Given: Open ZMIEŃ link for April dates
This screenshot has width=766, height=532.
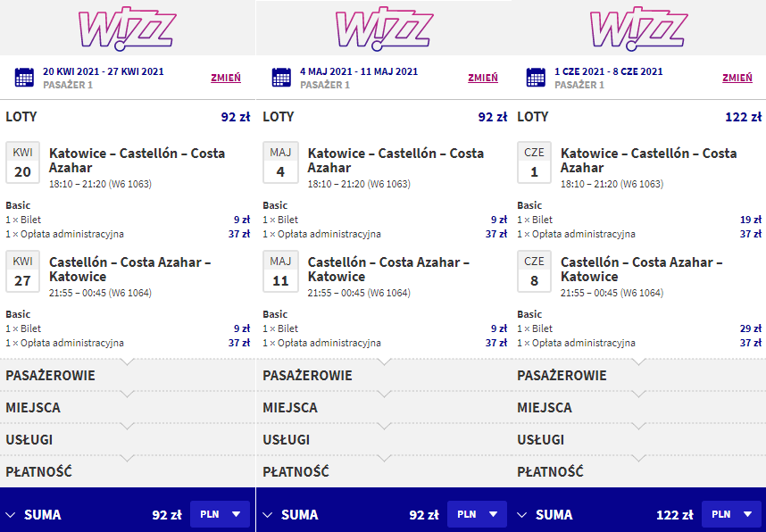Looking at the screenshot, I should (x=226, y=78).
